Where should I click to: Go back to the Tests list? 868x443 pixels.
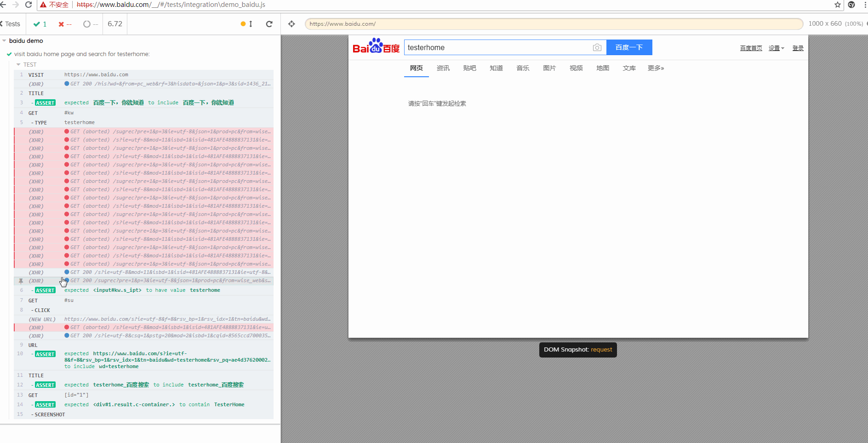coord(10,24)
